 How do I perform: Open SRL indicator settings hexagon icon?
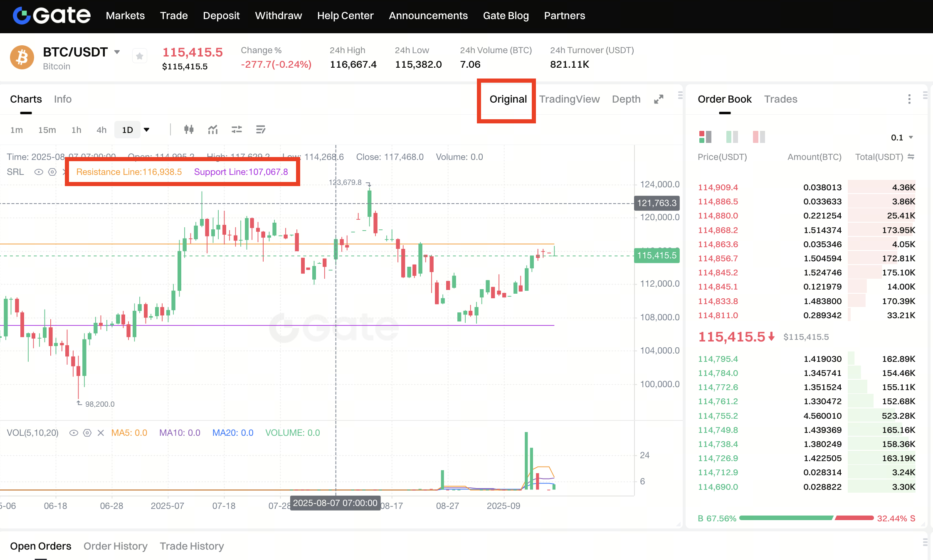click(x=52, y=172)
